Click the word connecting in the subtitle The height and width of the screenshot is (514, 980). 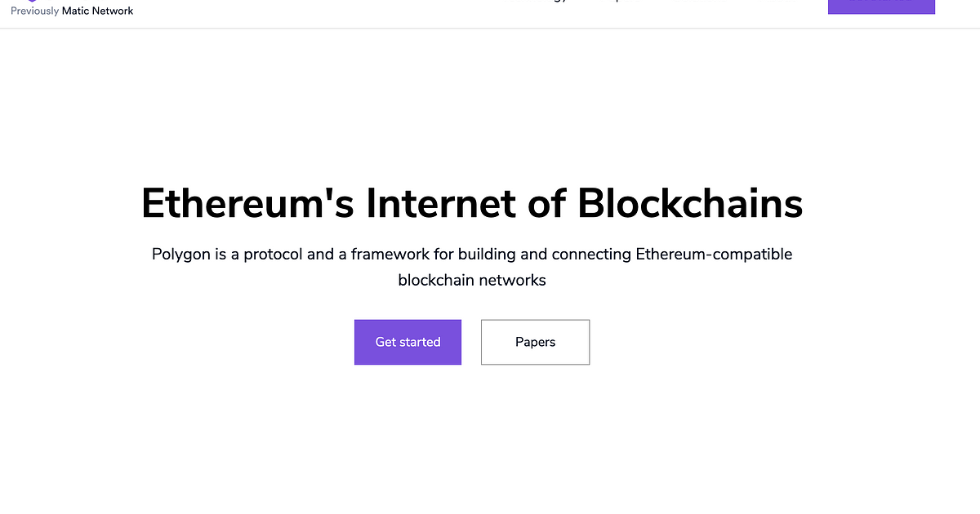[591, 255]
